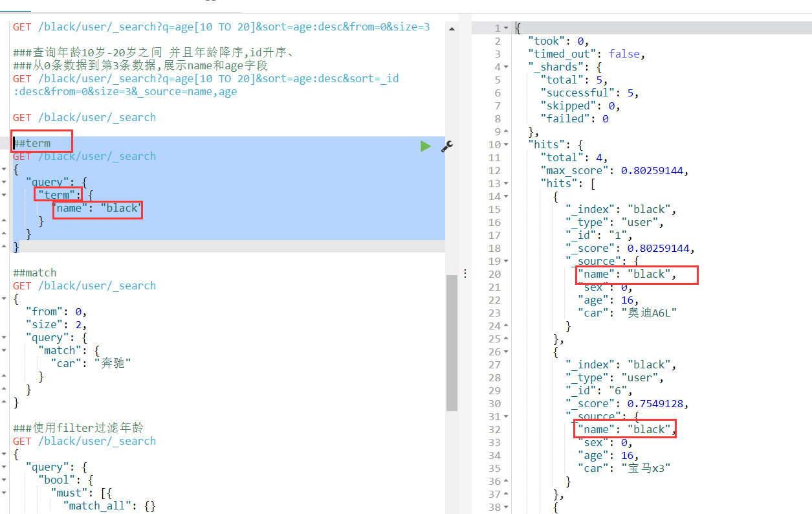This screenshot has width=812, height=514.
Task: Click the "from": 0, line
Action: coord(56,311)
